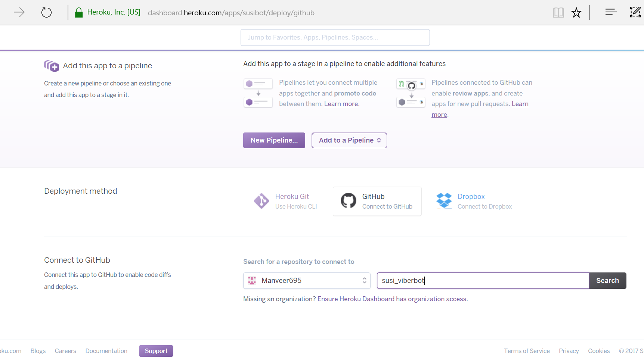Click the Manveer695 avatar icon
The width and height of the screenshot is (644, 362).
(x=252, y=281)
